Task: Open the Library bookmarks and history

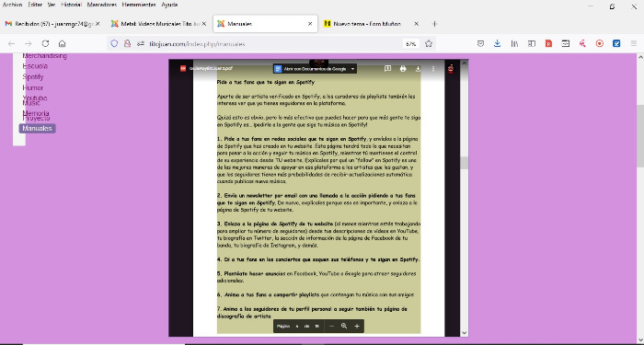Action: pyautogui.click(x=514, y=43)
